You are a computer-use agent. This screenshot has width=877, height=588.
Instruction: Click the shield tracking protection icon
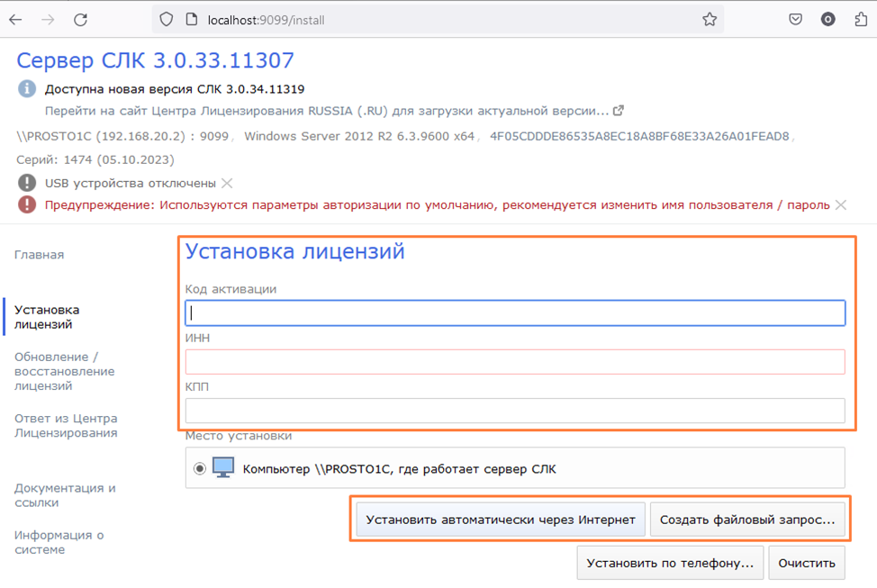click(166, 19)
